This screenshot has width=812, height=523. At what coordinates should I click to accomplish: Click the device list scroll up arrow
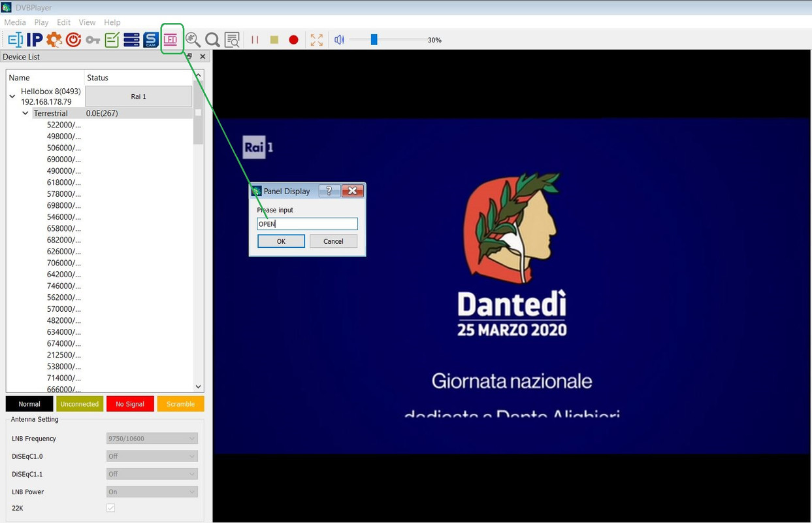click(199, 76)
